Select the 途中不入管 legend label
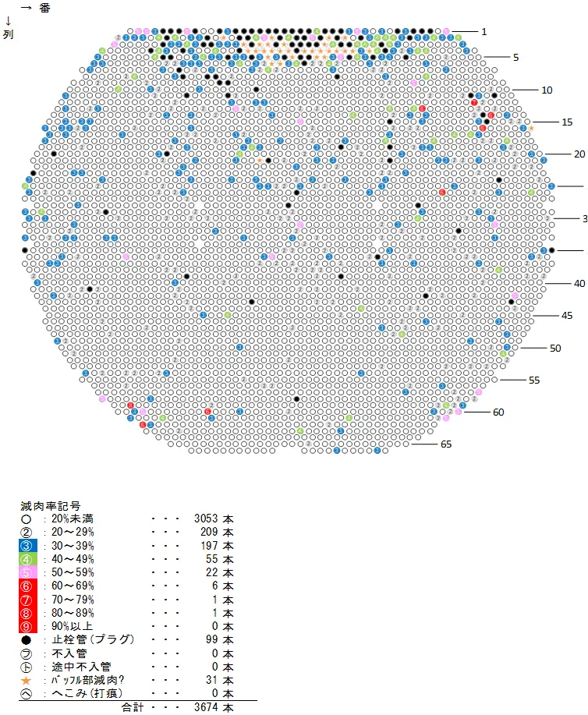This screenshot has height=715, width=588. tap(81, 667)
